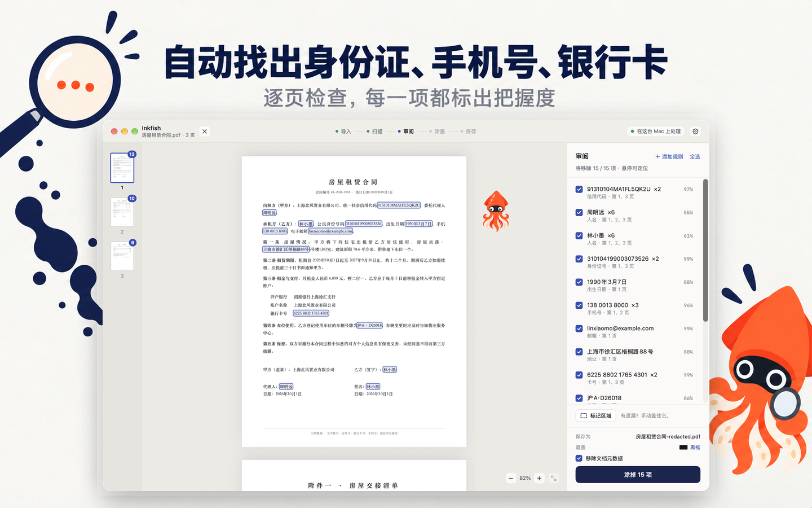Screen dimensions: 812x508
Task: Select page 3 thumbnail with badge 9
Action: [x=122, y=256]
